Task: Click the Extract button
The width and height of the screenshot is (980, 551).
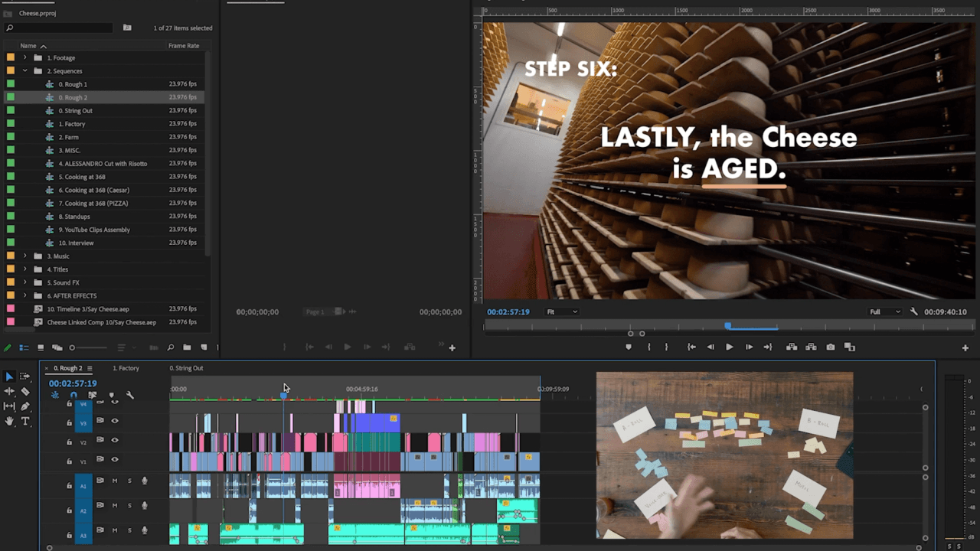Action: (811, 347)
